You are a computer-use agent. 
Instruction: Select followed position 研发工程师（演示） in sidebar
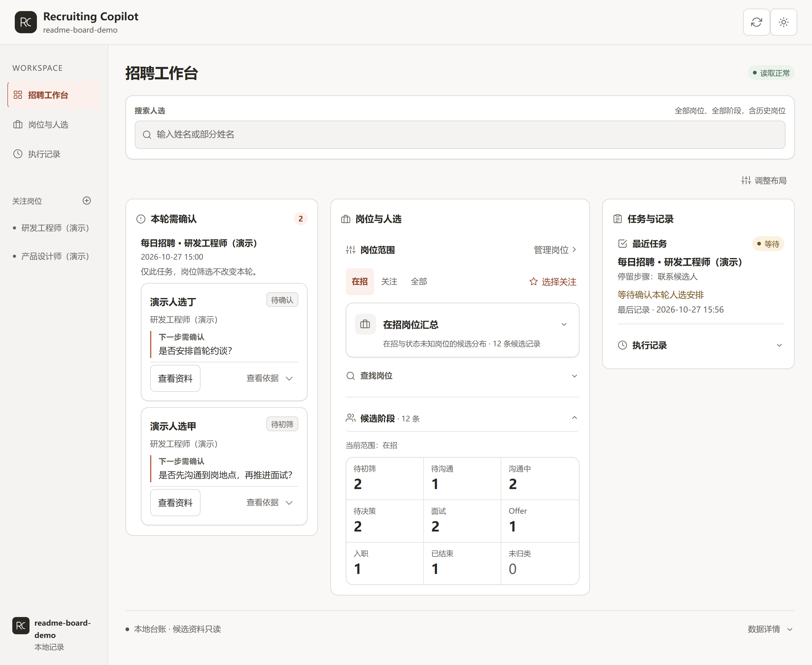(x=51, y=228)
